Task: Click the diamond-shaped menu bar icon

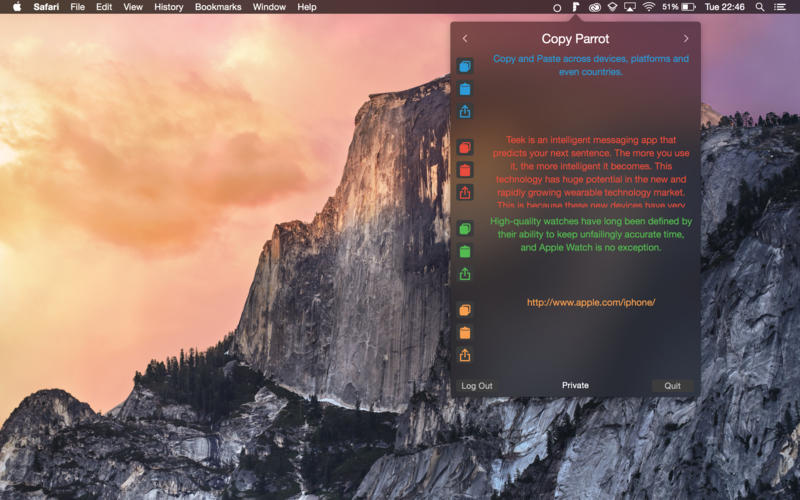Action: click(612, 7)
